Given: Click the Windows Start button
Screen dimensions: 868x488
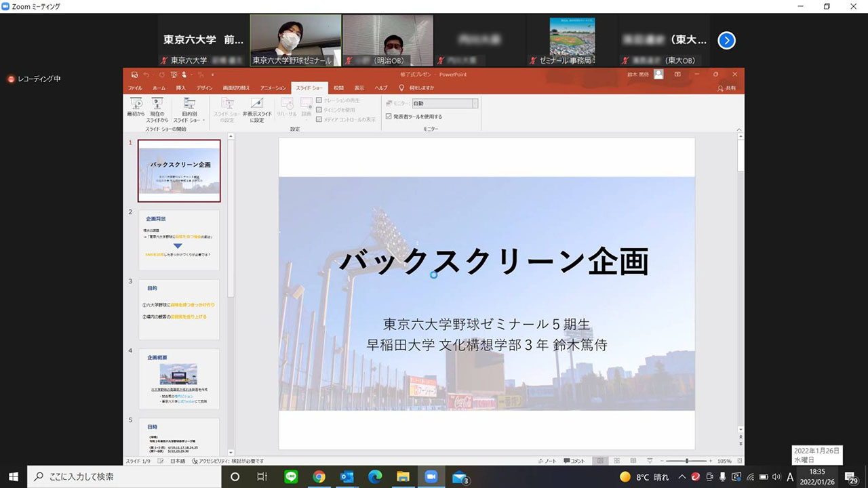Looking at the screenshot, I should [13, 476].
